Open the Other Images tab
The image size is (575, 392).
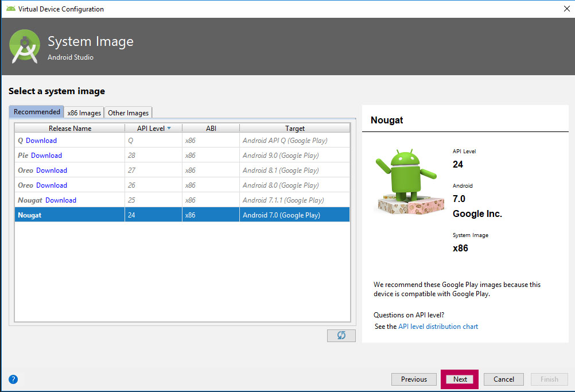point(129,112)
